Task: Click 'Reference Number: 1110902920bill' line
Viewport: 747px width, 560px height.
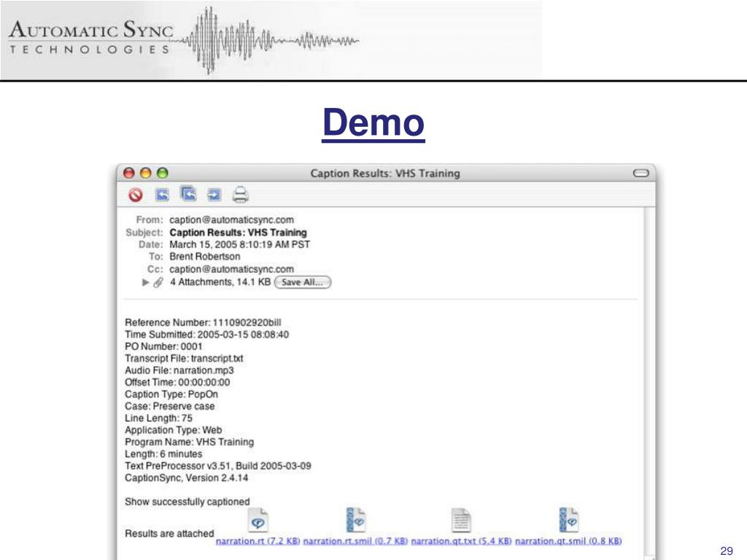Action: click(x=203, y=322)
